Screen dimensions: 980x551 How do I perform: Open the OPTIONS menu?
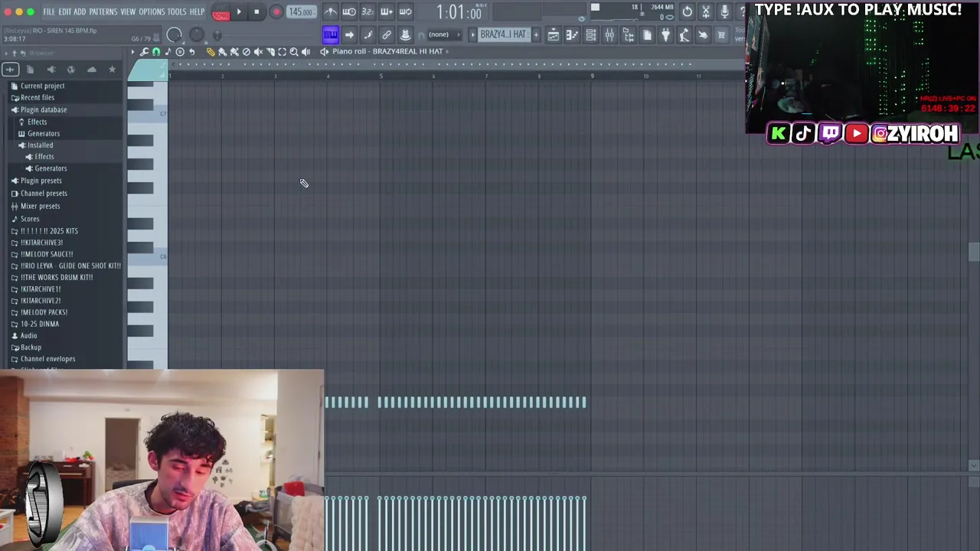coord(152,11)
